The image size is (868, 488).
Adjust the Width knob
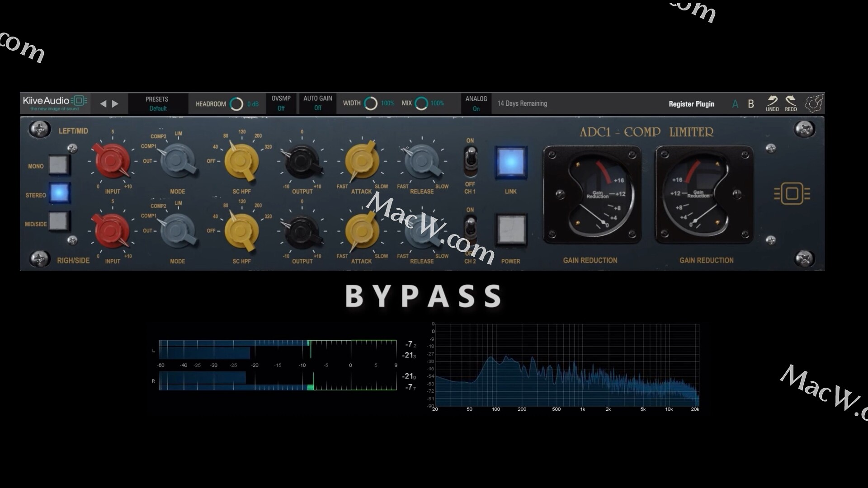pyautogui.click(x=371, y=103)
